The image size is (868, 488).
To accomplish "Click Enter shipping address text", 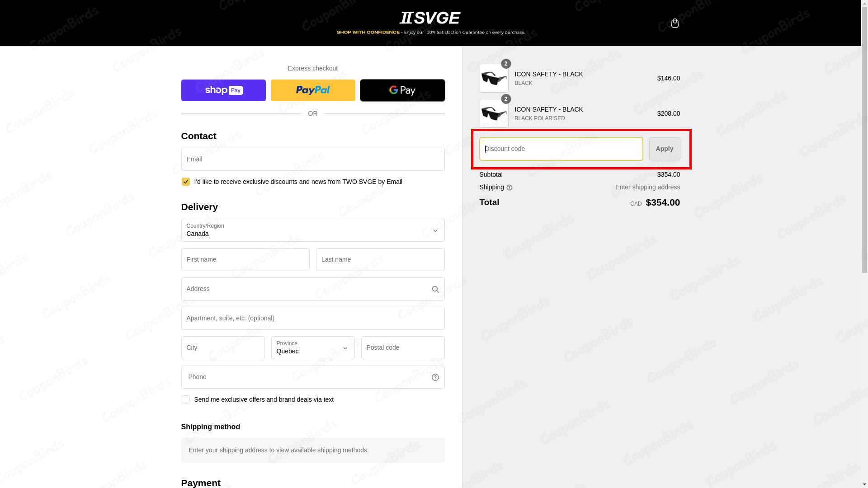I will [x=647, y=187].
